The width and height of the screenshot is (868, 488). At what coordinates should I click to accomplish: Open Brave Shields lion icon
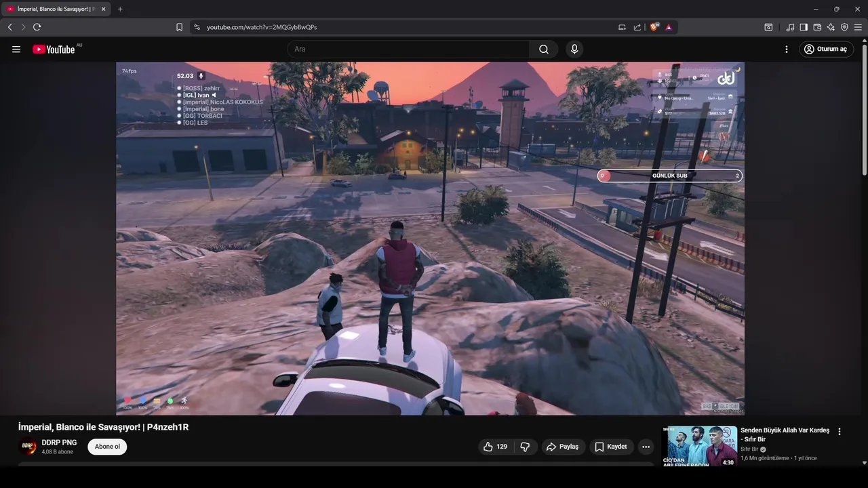(654, 27)
